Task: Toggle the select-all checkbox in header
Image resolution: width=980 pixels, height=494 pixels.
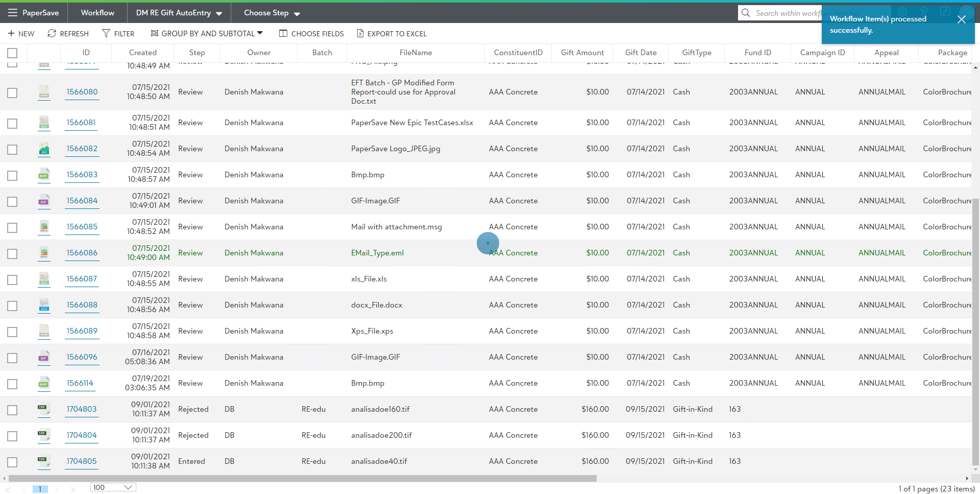Action: click(x=12, y=53)
